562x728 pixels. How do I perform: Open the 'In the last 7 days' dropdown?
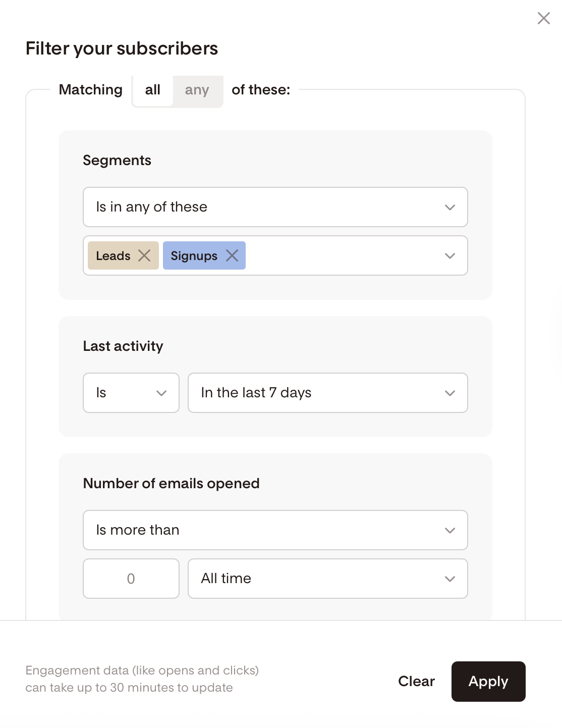[x=328, y=393]
